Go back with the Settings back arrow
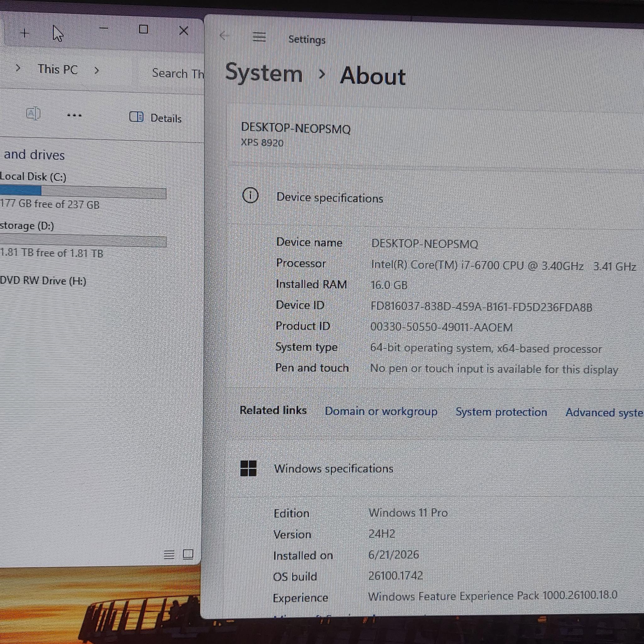The width and height of the screenshot is (644, 644). 225,36
